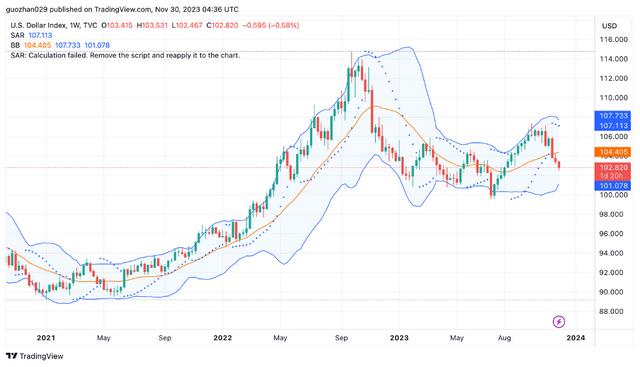Click the BB basis value 104.405 in legend
The image size is (640, 367).
[37, 45]
